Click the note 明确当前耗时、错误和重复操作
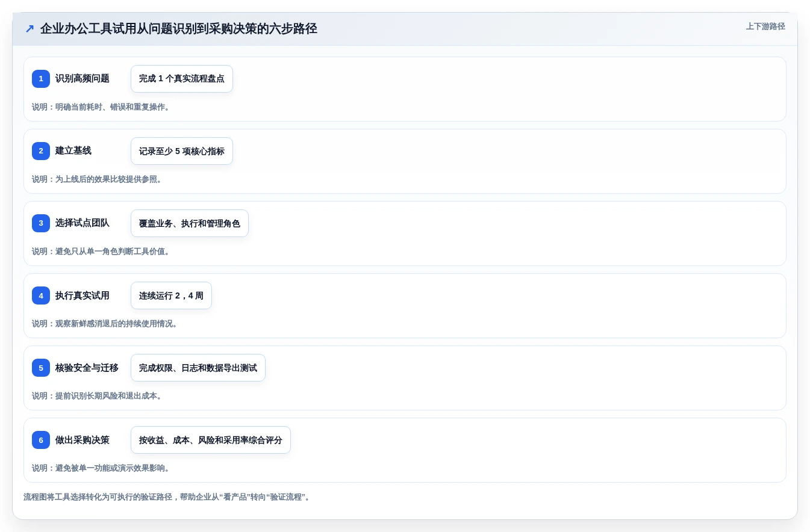Image resolution: width=810 pixels, height=532 pixels. pyautogui.click(x=101, y=107)
